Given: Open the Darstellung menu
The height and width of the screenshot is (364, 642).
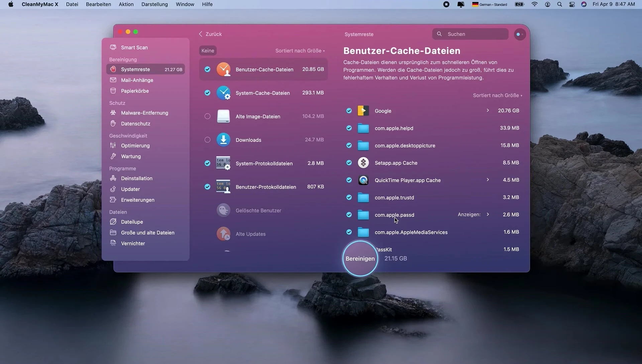Looking at the screenshot, I should tap(154, 4).
